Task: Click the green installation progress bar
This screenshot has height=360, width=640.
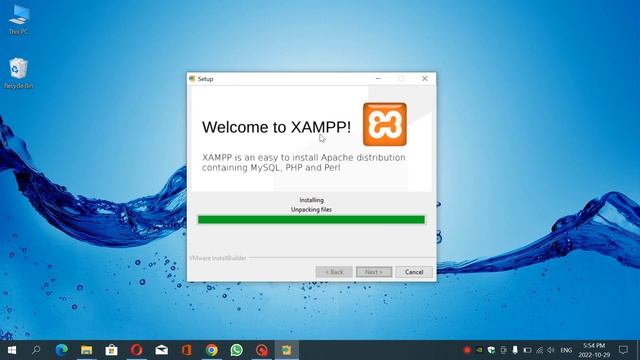Action: (x=311, y=220)
